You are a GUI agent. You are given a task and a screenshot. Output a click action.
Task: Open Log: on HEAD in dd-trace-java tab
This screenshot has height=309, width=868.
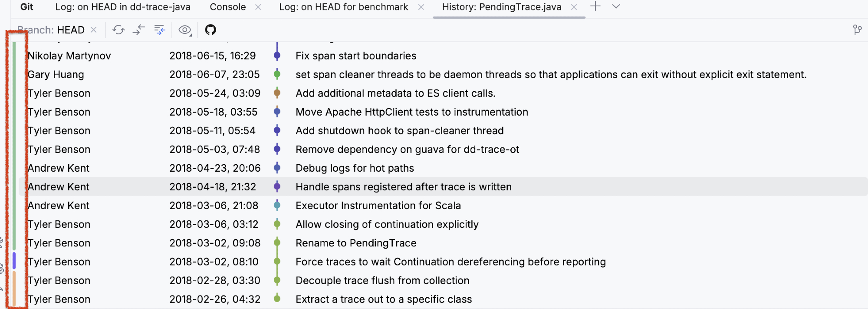pyautogui.click(x=122, y=7)
